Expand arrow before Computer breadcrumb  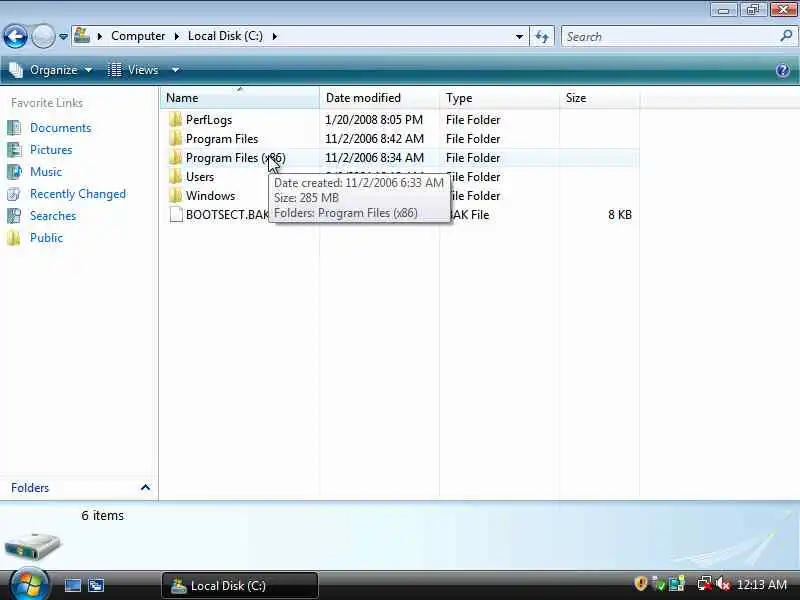(100, 36)
